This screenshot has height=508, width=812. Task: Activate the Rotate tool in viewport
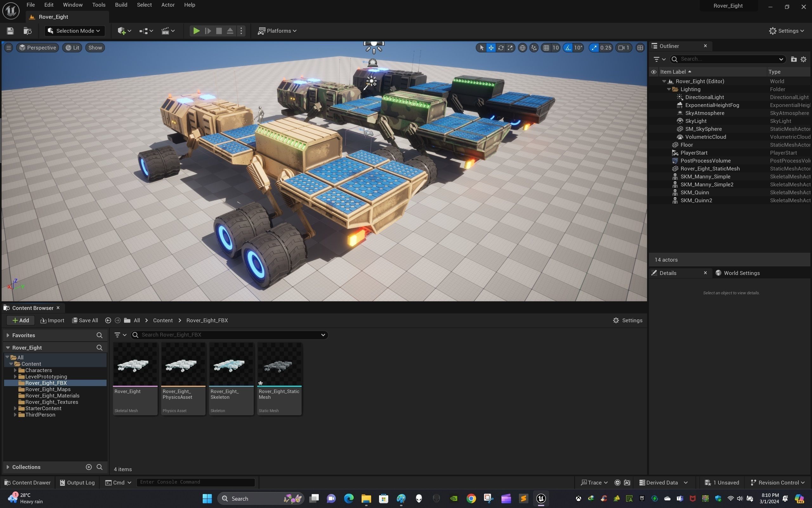pyautogui.click(x=501, y=48)
